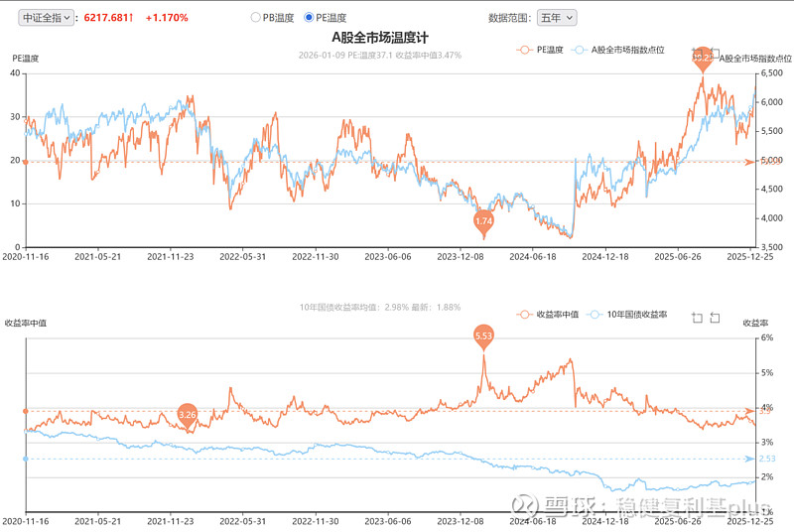This screenshot has width=794, height=532.
Task: Select the PE温度 radio button
Action: coord(309,18)
